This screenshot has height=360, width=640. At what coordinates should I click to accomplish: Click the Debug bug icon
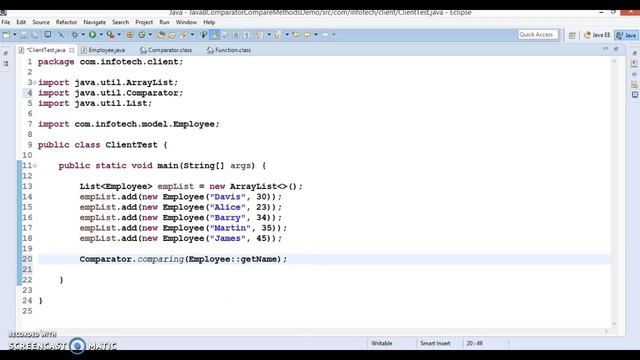coord(75,35)
